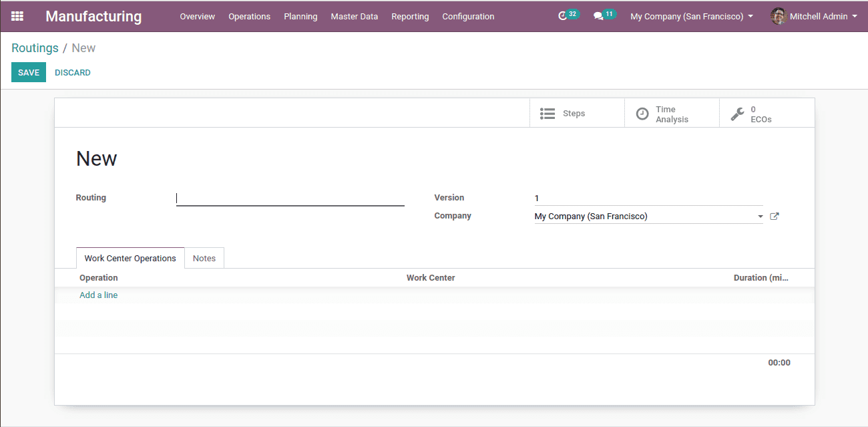The width and height of the screenshot is (868, 427).
Task: Click the Operation column header
Action: pos(99,277)
